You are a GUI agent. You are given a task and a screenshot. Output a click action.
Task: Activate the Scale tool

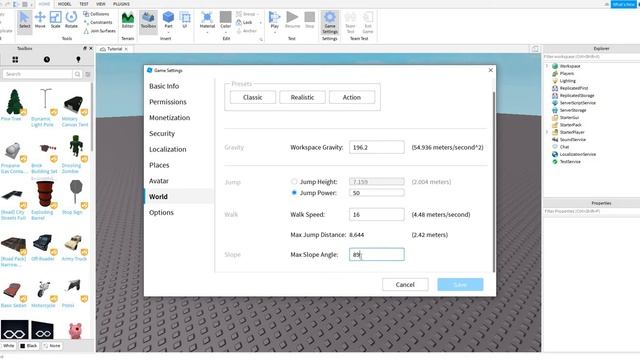pos(56,20)
